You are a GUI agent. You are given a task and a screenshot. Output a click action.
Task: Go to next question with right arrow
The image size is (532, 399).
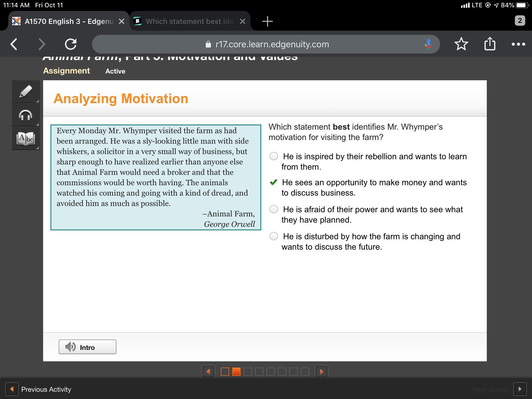point(321,372)
